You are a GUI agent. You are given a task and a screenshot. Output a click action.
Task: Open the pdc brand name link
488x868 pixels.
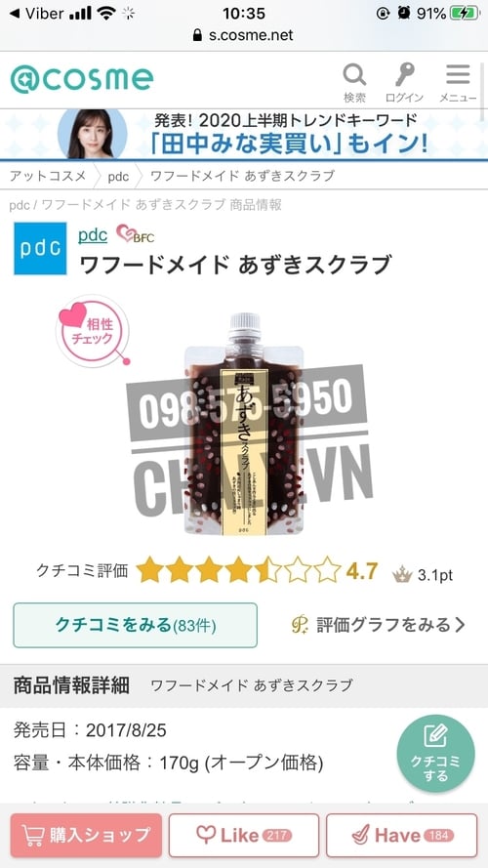(x=93, y=234)
